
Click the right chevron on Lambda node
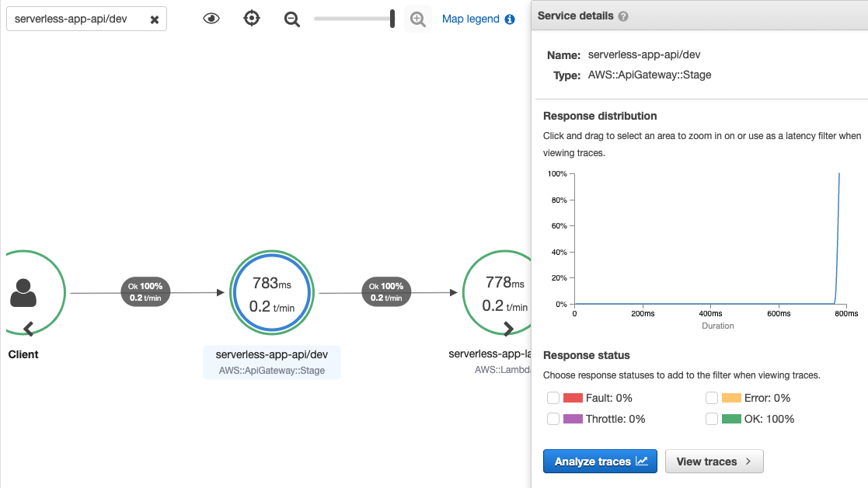click(508, 329)
